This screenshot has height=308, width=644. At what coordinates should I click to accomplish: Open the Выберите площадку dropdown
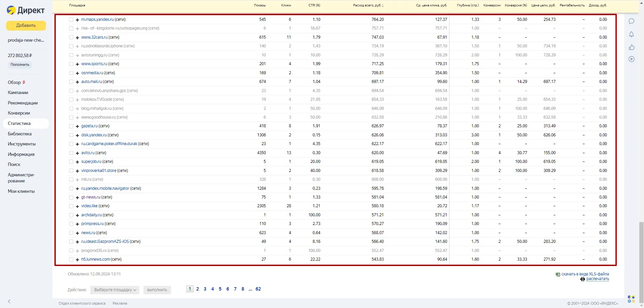coord(115,290)
